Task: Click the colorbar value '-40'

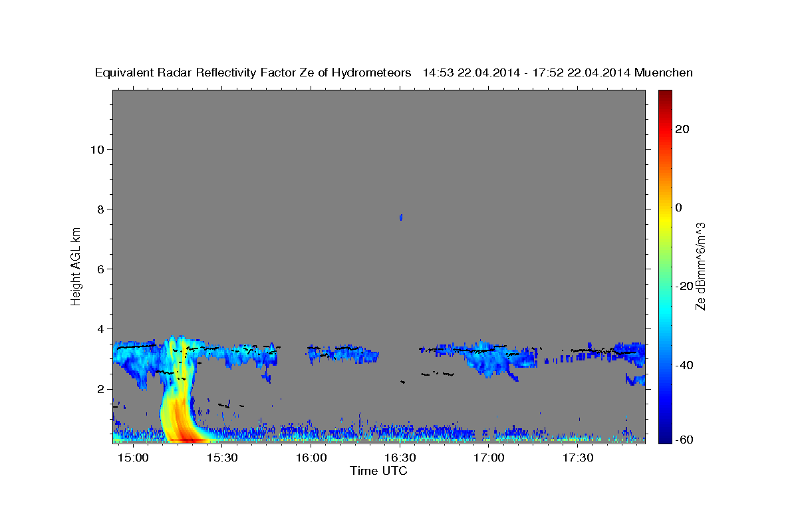Action: (685, 364)
